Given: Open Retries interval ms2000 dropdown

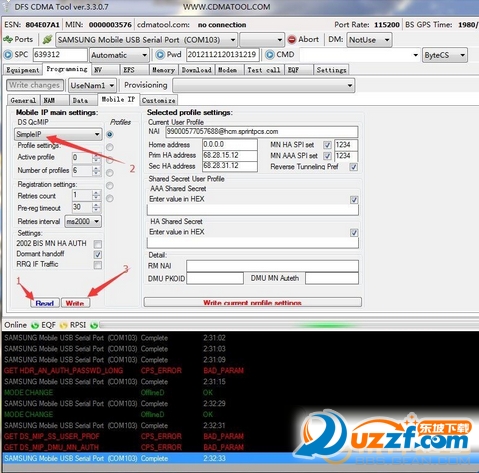Looking at the screenshot, I should 83,221.
